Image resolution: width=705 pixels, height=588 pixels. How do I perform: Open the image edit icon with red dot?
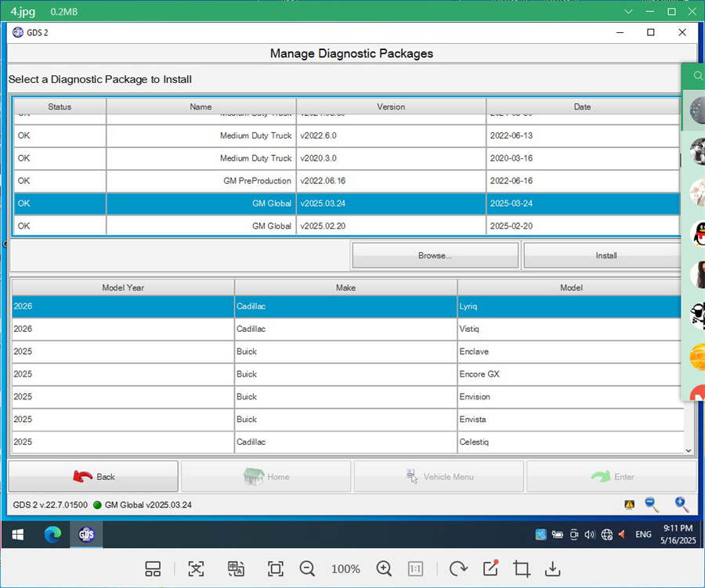(490, 568)
